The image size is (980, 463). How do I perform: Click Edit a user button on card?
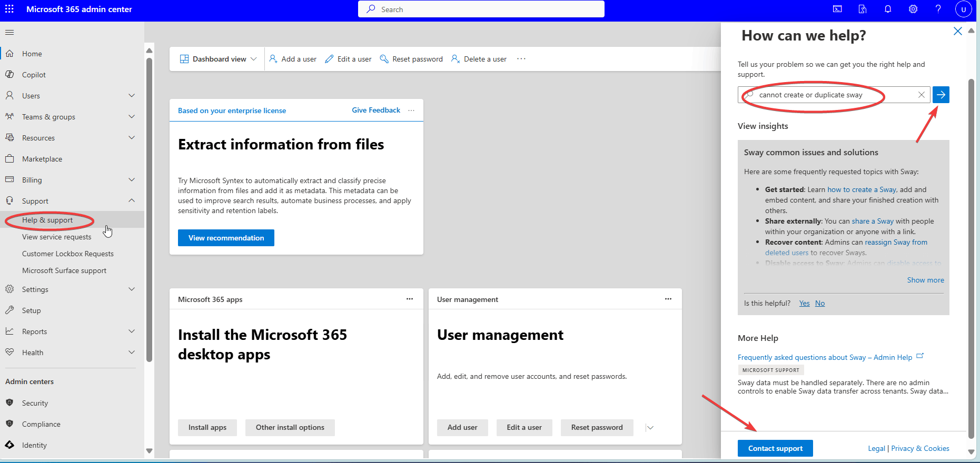[x=524, y=428]
